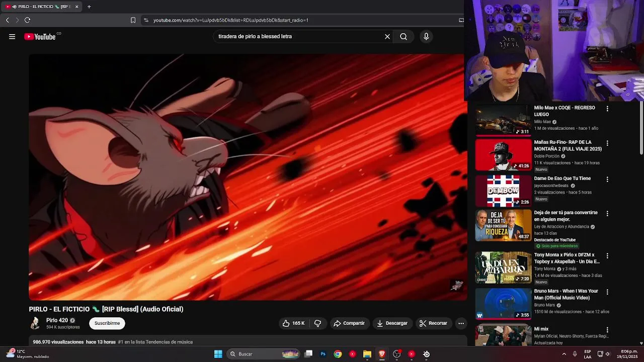This screenshot has height=362, width=644.
Task: Open options for Dame De Eso Que Tu Tiene
Action: tap(607, 179)
